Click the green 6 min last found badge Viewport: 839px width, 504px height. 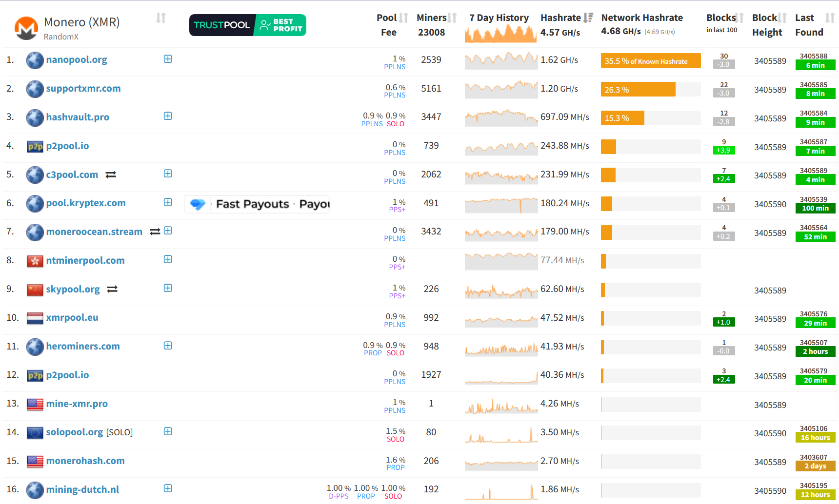(815, 65)
